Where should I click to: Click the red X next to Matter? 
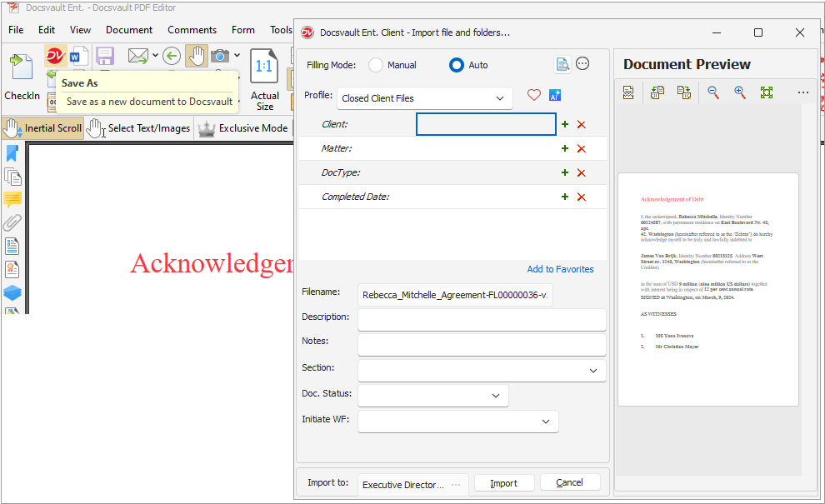pos(582,149)
